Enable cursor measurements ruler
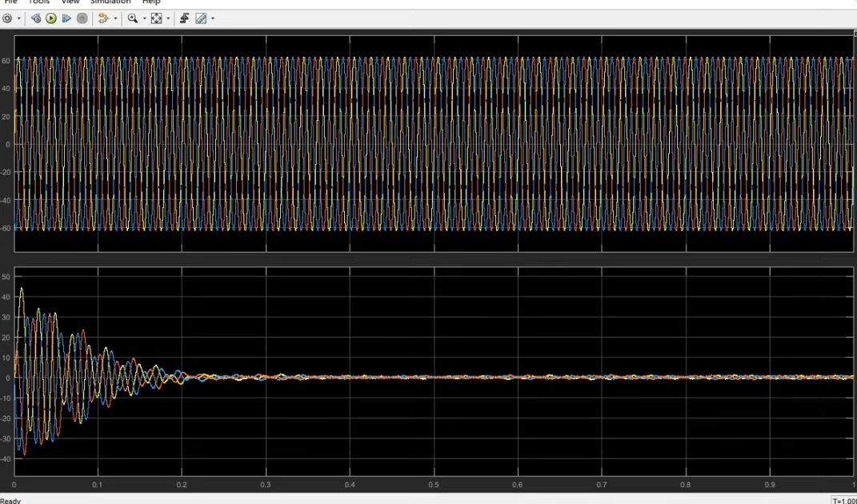The width and height of the screenshot is (857, 504). click(201, 18)
